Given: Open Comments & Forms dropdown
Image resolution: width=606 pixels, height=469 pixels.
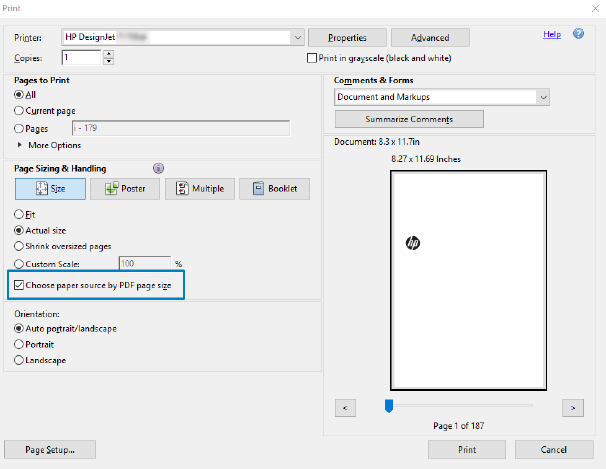Looking at the screenshot, I should pos(542,98).
